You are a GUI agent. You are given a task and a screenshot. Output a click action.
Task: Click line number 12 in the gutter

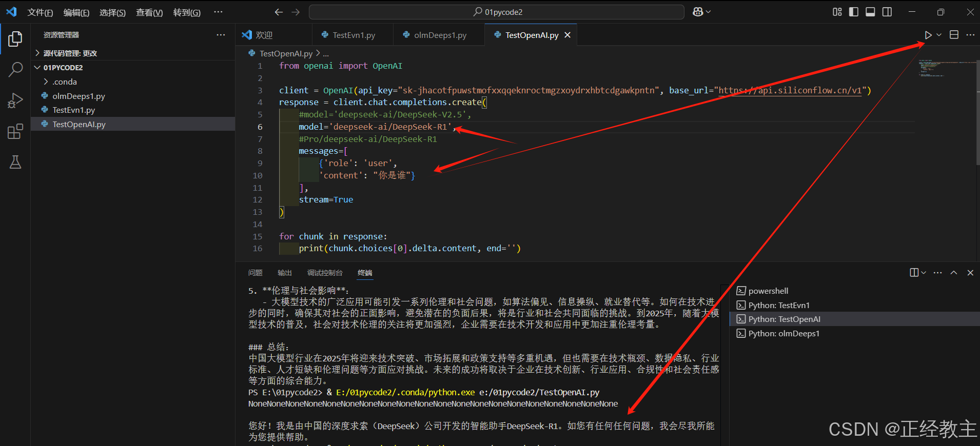[x=258, y=199]
